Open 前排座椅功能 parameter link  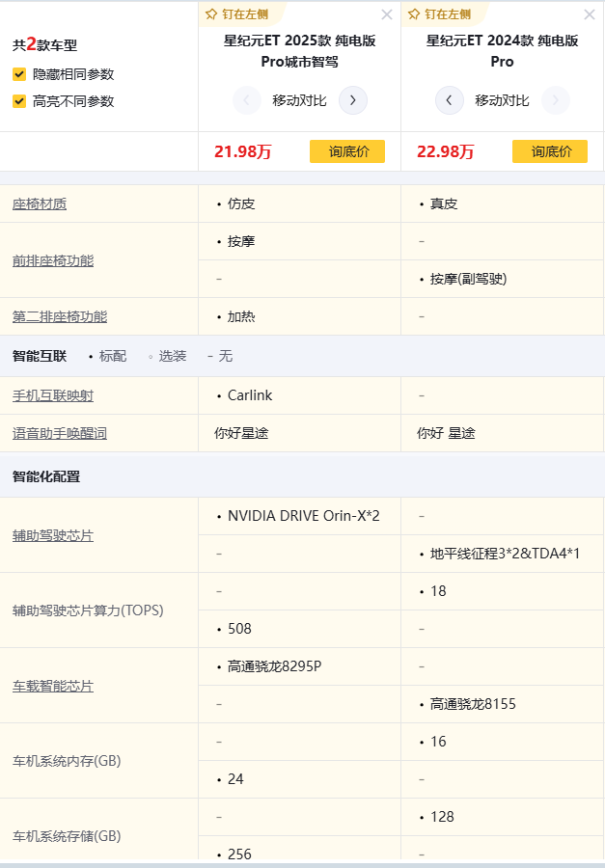53,260
